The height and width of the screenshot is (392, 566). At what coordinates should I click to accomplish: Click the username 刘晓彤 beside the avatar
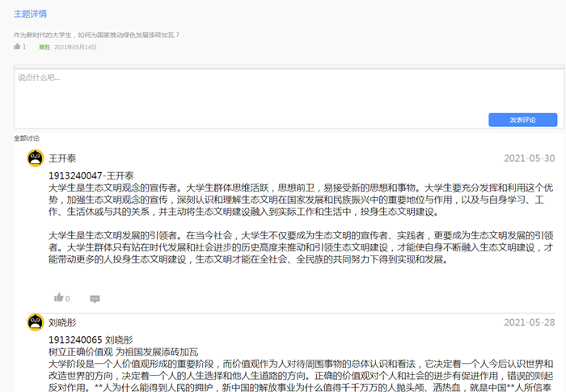(62, 322)
